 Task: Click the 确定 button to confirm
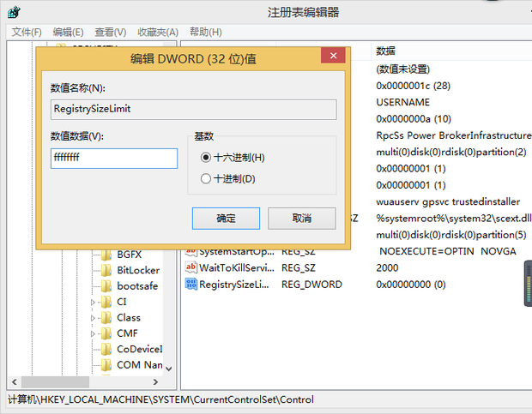[x=226, y=219]
